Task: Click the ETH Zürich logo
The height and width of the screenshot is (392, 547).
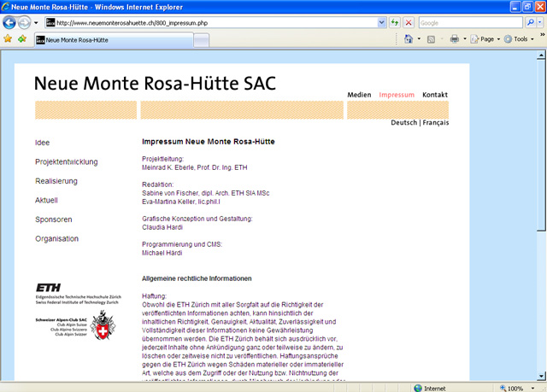Action: pyautogui.click(x=50, y=288)
